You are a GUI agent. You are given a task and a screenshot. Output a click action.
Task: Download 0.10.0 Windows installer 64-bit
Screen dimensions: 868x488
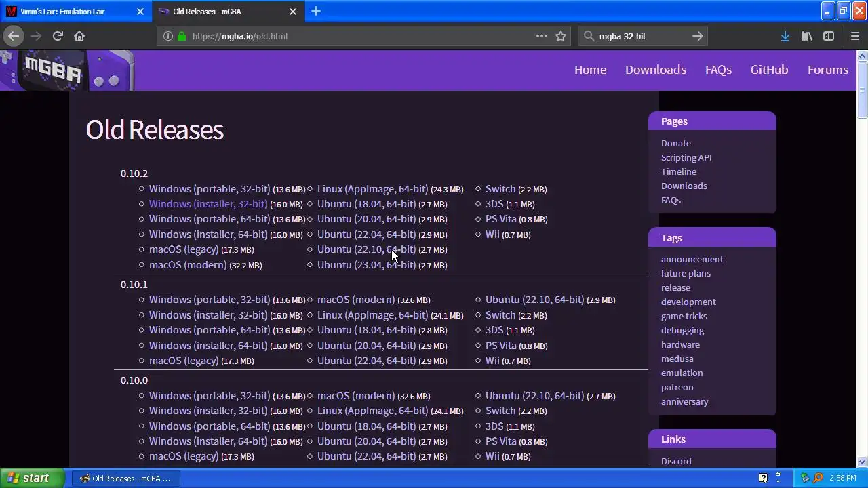click(x=208, y=441)
